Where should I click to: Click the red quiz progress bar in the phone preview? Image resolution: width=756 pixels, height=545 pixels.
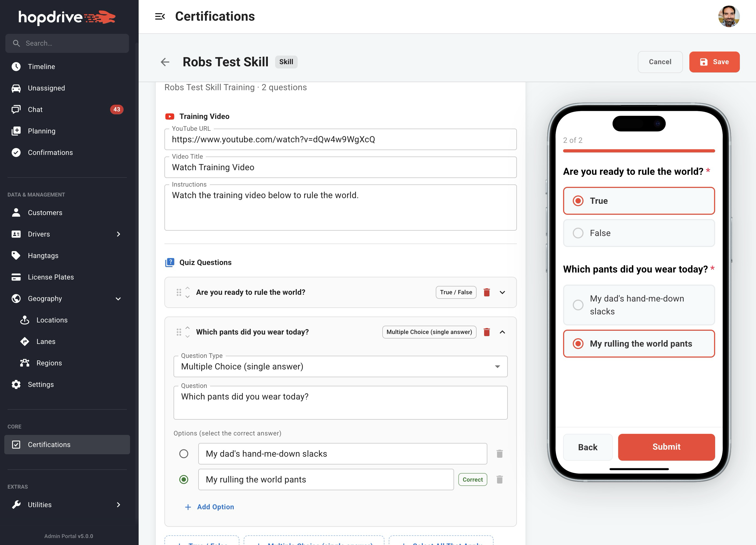(638, 151)
